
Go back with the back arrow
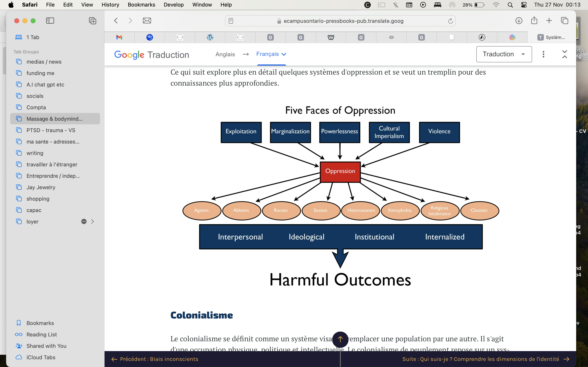[x=116, y=21]
